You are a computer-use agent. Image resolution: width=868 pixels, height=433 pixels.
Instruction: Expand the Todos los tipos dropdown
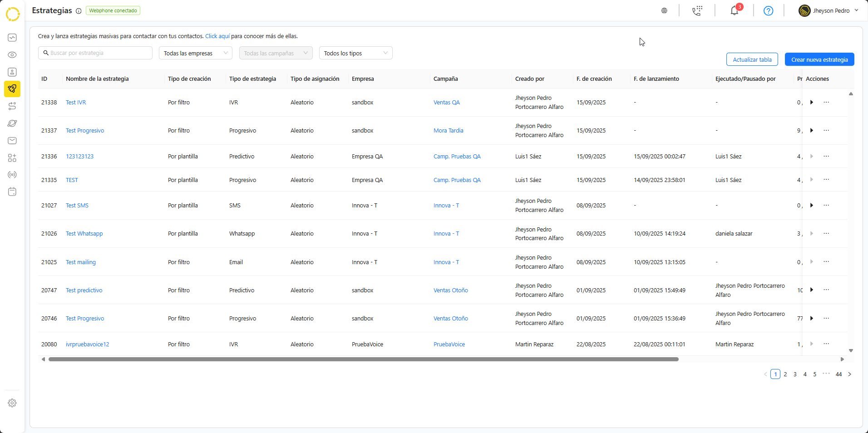click(355, 53)
